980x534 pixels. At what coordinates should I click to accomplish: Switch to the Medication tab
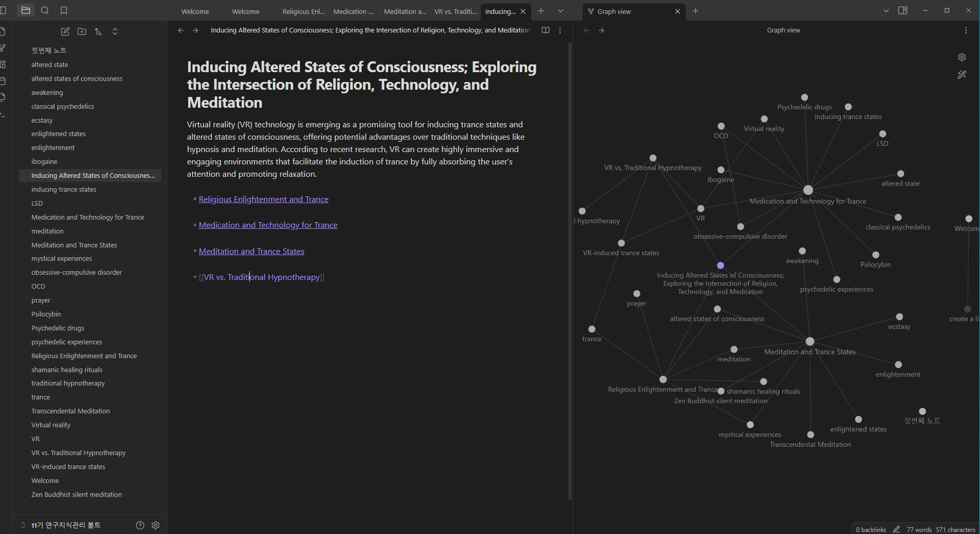point(353,11)
